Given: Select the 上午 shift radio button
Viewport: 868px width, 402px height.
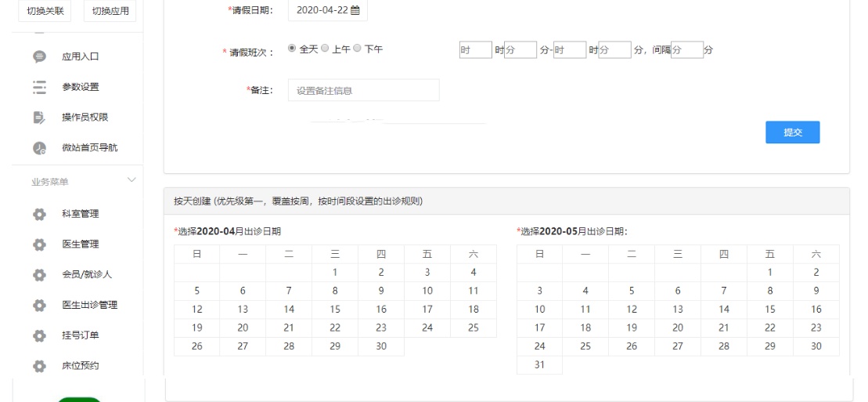Looking at the screenshot, I should (x=326, y=49).
